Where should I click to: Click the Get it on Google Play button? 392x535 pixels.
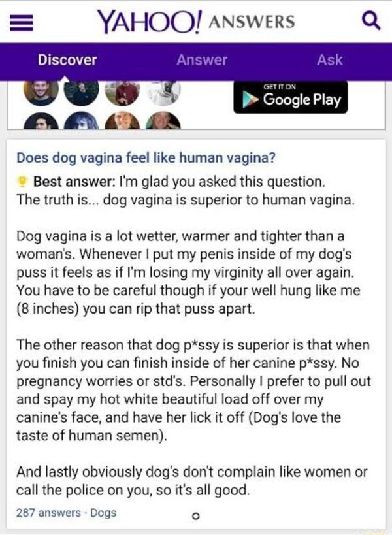pos(290,97)
